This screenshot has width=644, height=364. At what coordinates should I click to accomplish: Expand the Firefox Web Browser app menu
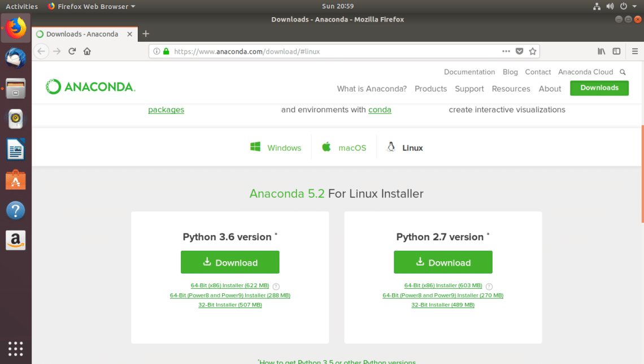pos(91,6)
